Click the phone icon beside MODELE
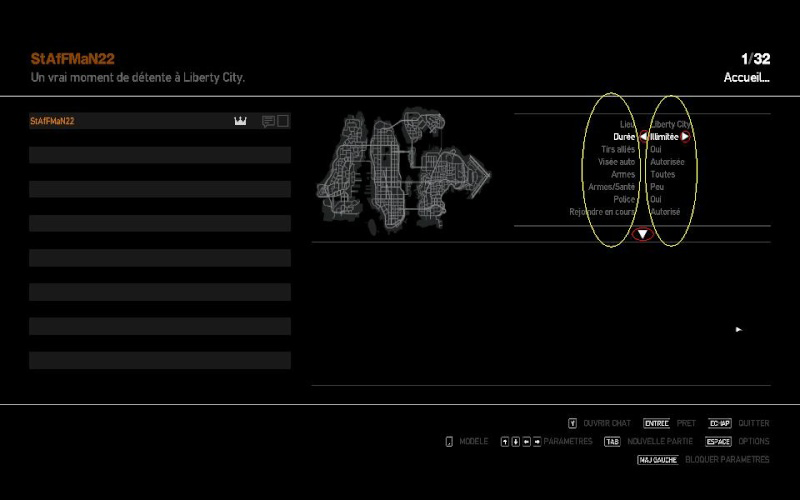This screenshot has height=500, width=800. [449, 441]
